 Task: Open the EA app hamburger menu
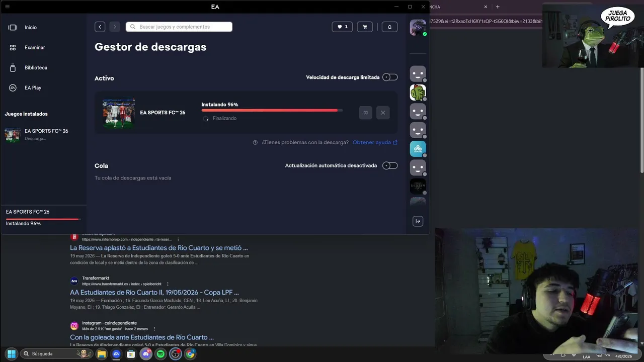(x=7, y=7)
